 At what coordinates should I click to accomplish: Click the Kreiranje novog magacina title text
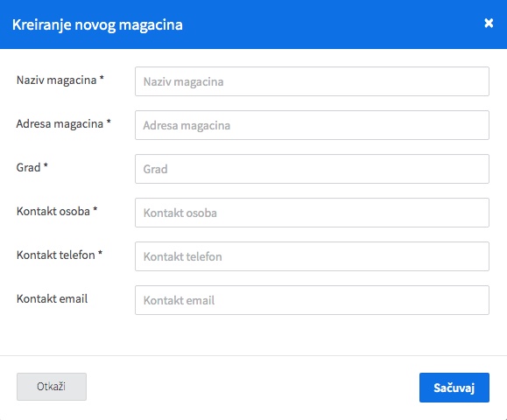[97, 24]
